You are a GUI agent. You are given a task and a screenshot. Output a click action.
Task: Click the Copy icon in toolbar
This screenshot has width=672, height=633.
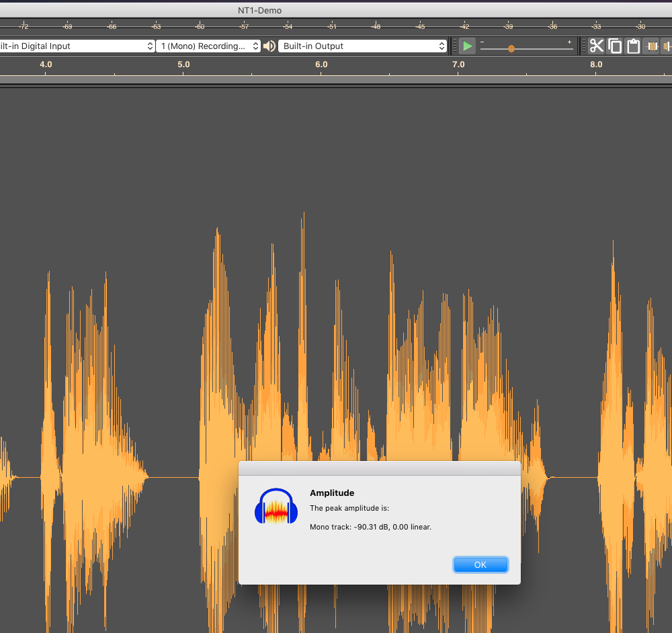(615, 46)
